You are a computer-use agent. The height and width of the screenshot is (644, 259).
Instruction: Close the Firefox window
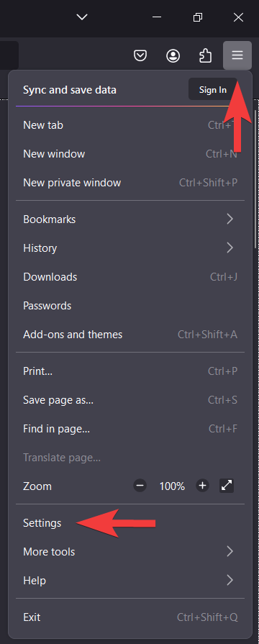(238, 17)
